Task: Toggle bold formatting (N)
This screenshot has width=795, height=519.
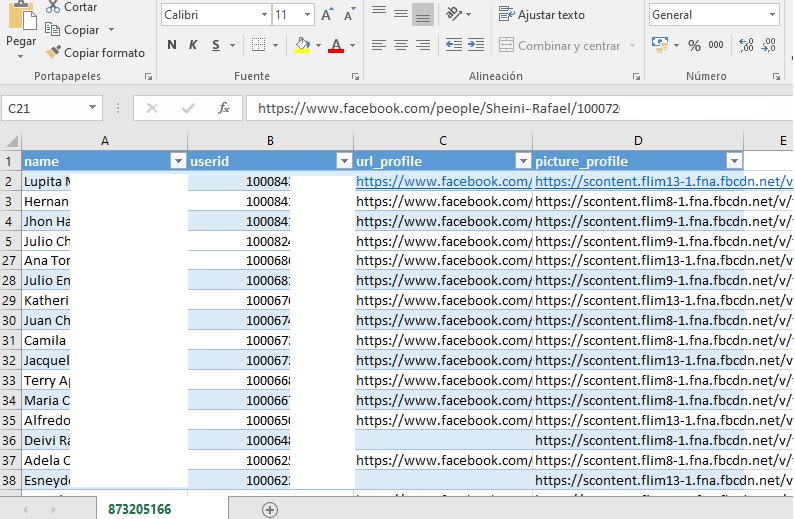Action: coord(172,46)
